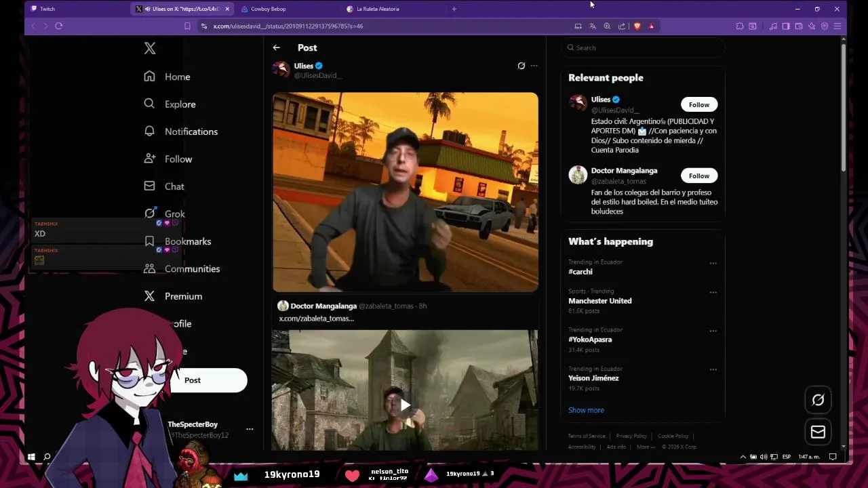The height and width of the screenshot is (488, 868).
Task: Open the Yeison Jiménez trend
Action: click(x=593, y=378)
